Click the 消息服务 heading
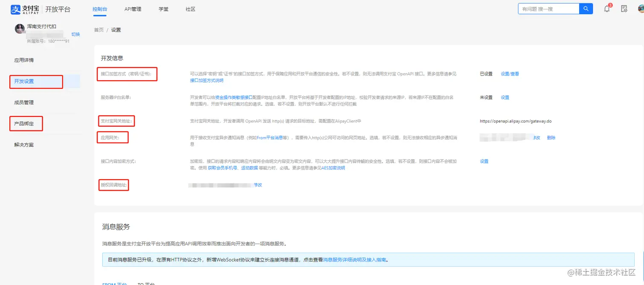Viewport: 644px width, 285px height. tap(116, 227)
